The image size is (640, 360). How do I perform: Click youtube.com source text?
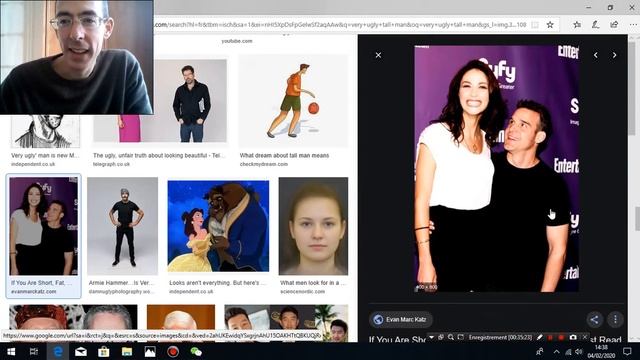(x=237, y=41)
